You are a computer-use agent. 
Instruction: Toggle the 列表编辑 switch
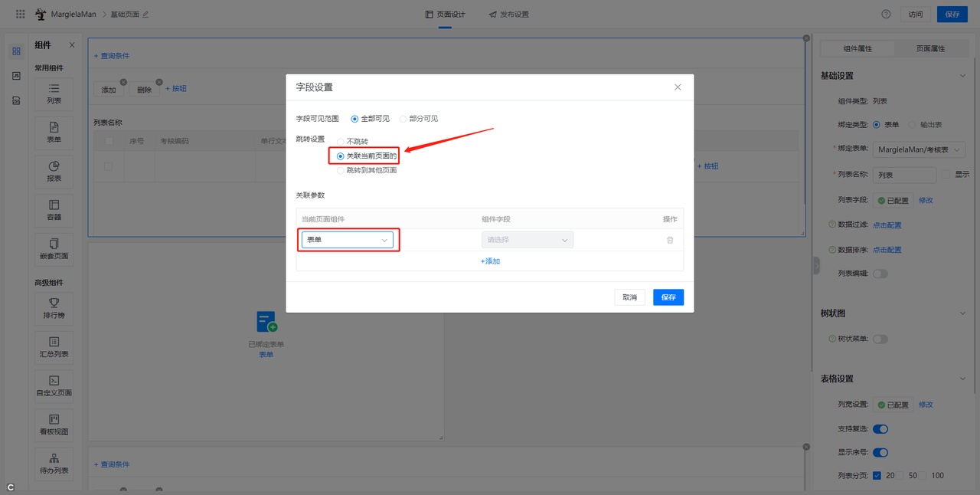tap(880, 274)
